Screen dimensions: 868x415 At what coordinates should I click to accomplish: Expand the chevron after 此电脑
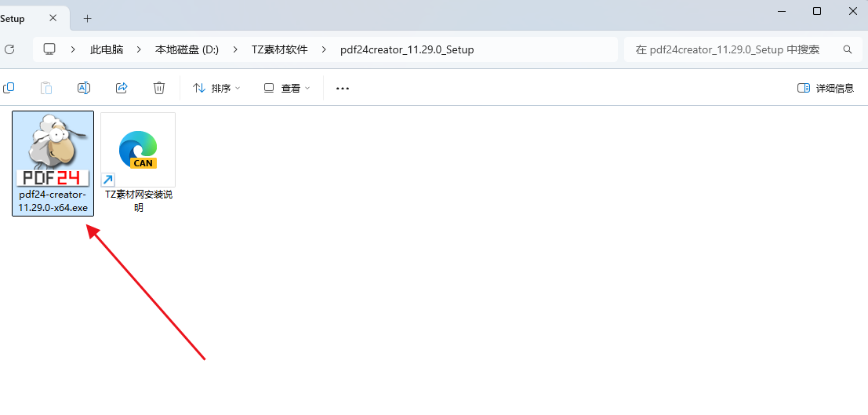[138, 49]
